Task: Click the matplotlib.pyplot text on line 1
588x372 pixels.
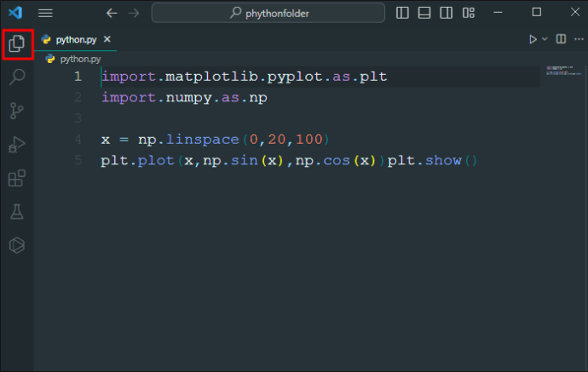Action: (x=244, y=77)
